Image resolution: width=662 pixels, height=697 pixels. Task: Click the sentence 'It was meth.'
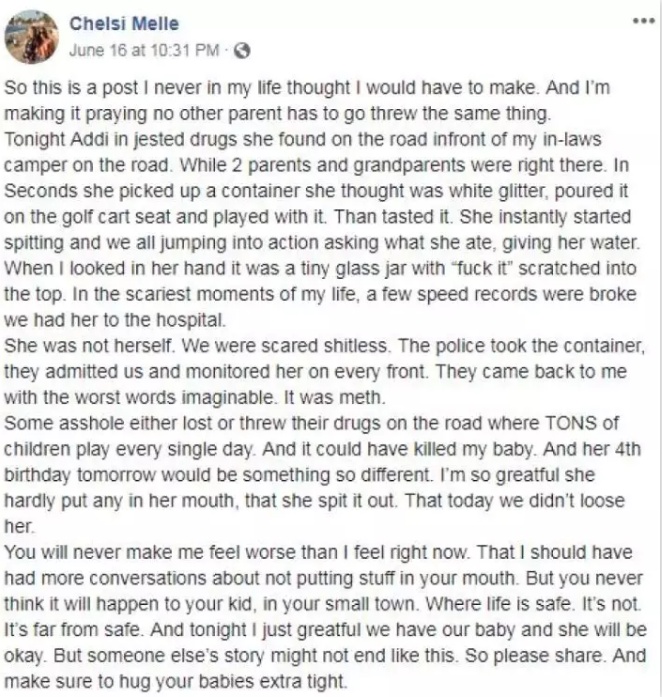pos(334,397)
